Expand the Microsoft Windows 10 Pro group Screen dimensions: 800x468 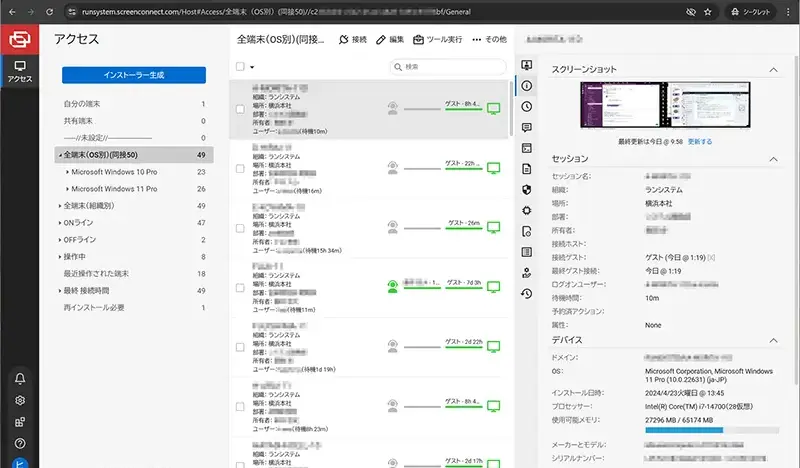67,172
